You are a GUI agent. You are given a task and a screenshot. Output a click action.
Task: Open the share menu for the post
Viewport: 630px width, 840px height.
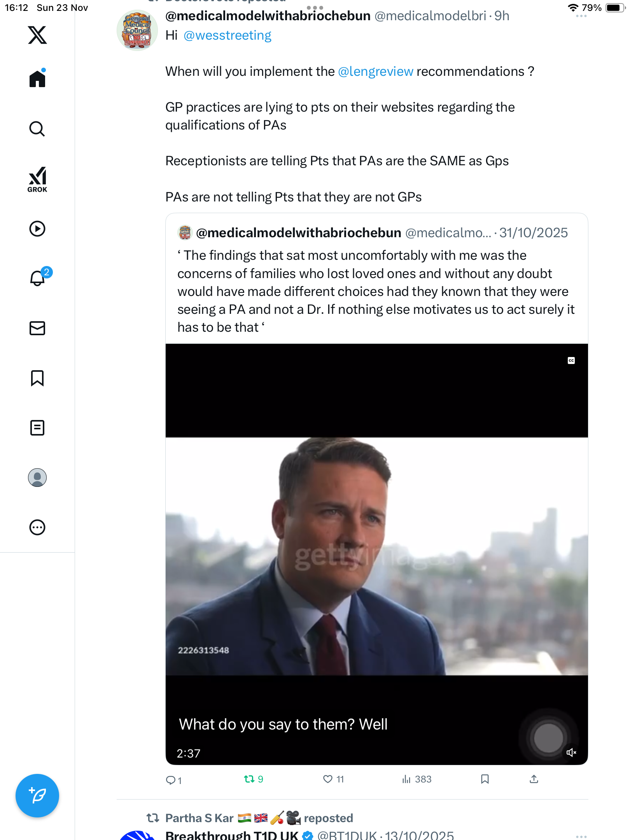pyautogui.click(x=534, y=779)
